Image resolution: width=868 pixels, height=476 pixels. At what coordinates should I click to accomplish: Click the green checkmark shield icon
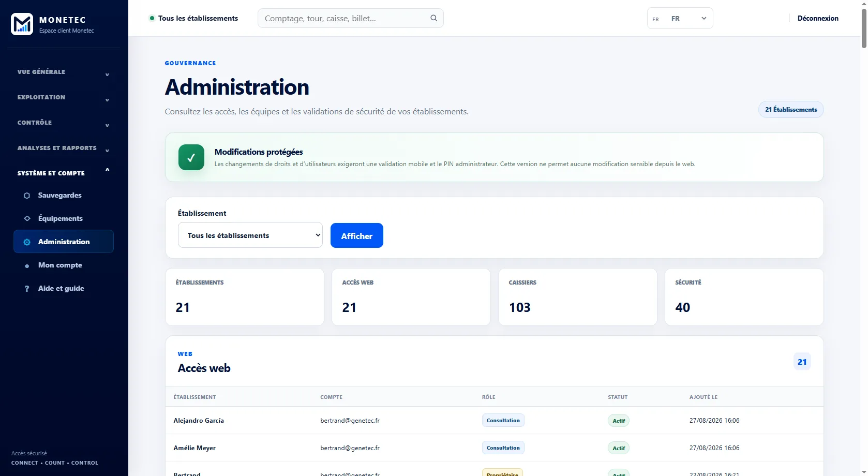191,157
